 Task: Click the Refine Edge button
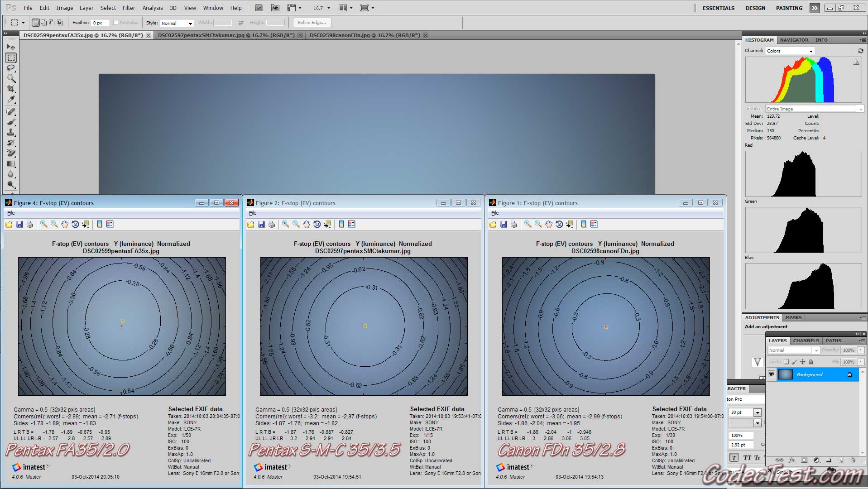312,22
